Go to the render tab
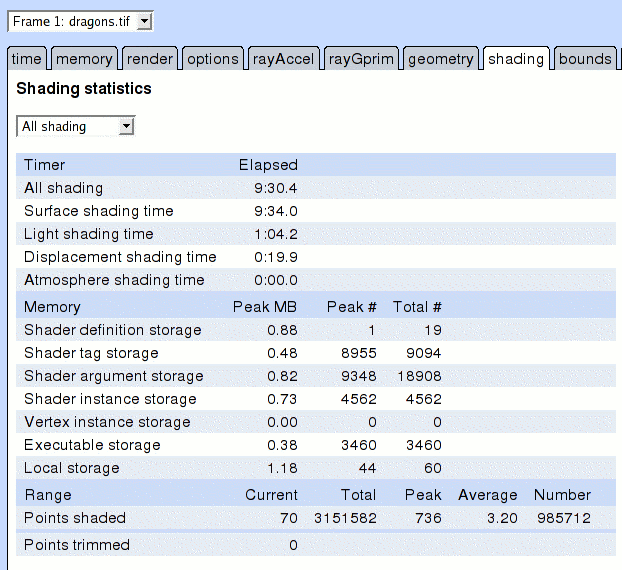Screen dimensions: 622x570 [150, 59]
